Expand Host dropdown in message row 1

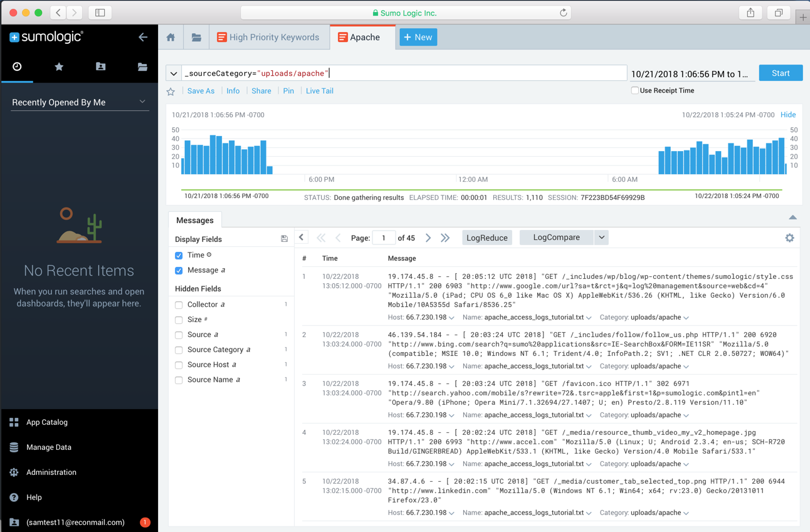click(451, 318)
